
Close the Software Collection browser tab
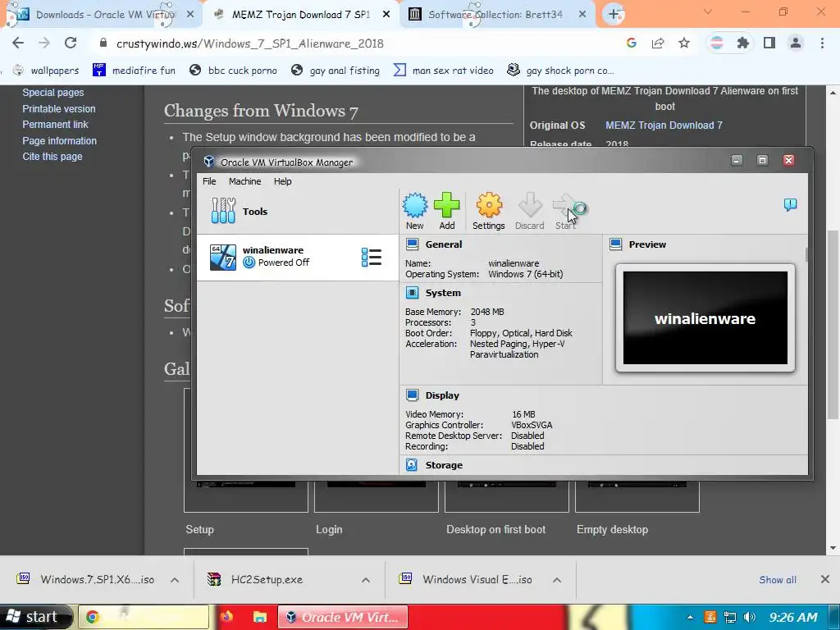coord(582,15)
